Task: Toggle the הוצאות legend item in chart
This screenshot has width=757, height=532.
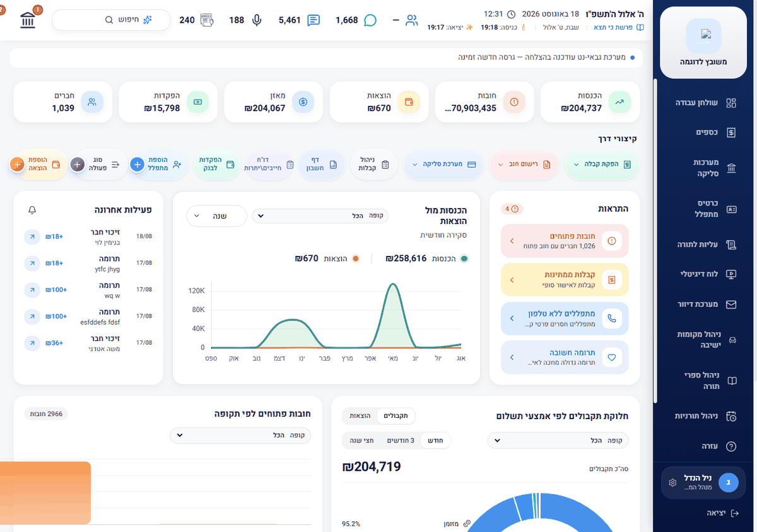Action: [327, 258]
